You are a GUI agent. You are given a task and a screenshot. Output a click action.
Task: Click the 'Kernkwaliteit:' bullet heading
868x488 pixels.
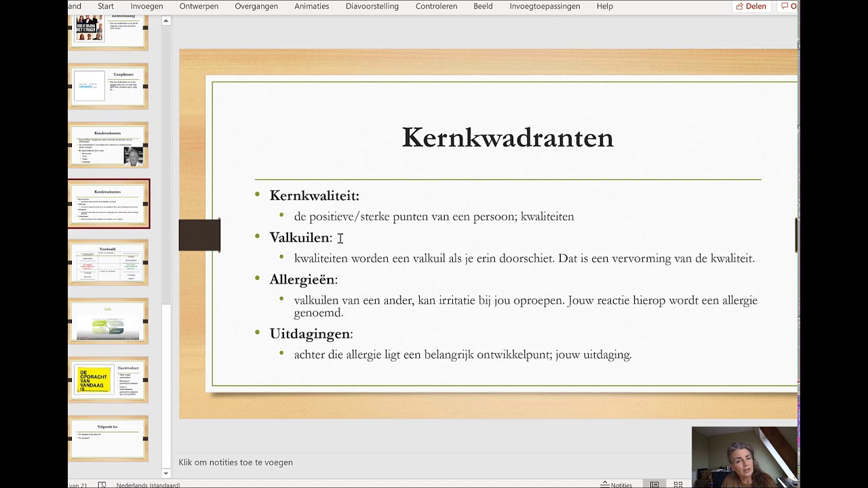click(x=314, y=196)
